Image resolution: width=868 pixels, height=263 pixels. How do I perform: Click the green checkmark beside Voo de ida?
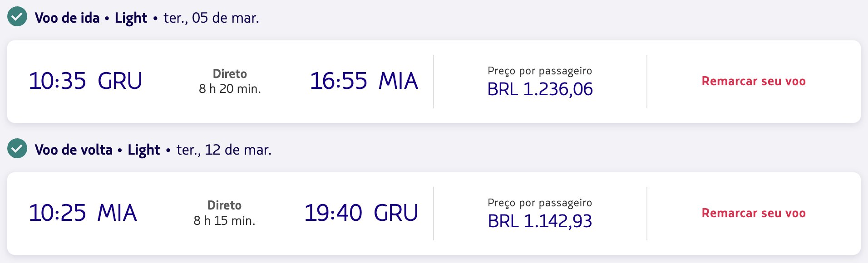coord(17,17)
